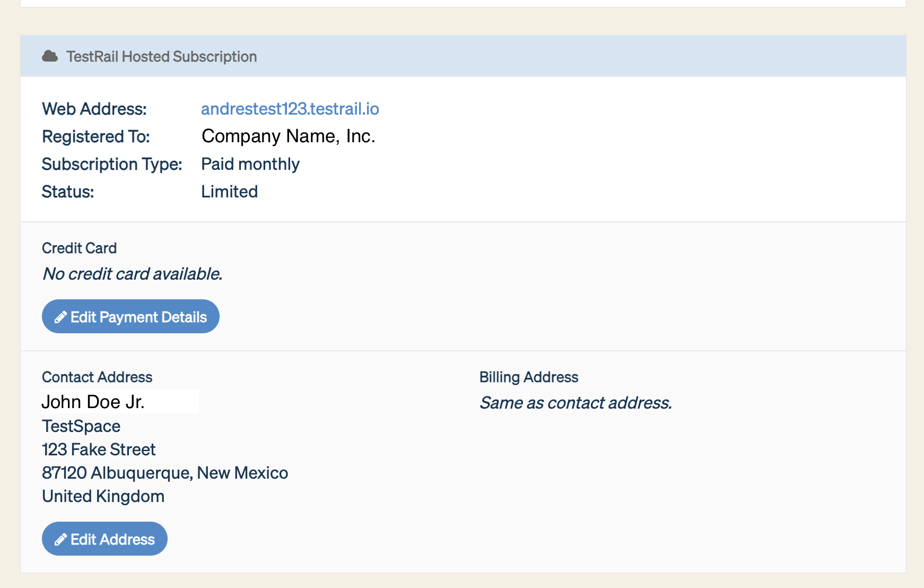Viewport: 924px width, 588px height.
Task: Click the 'No credit card available.' message
Action: 133,274
